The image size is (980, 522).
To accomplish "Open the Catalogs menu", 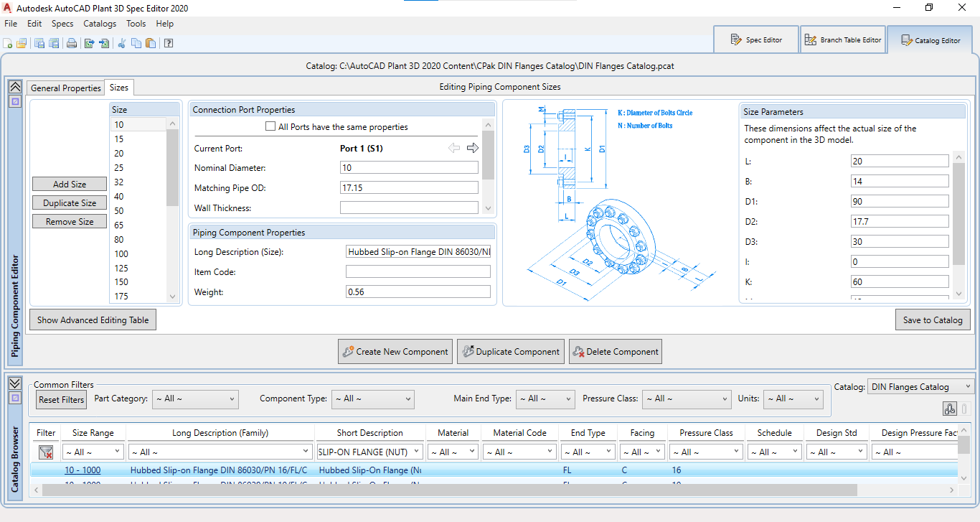I will coord(100,24).
